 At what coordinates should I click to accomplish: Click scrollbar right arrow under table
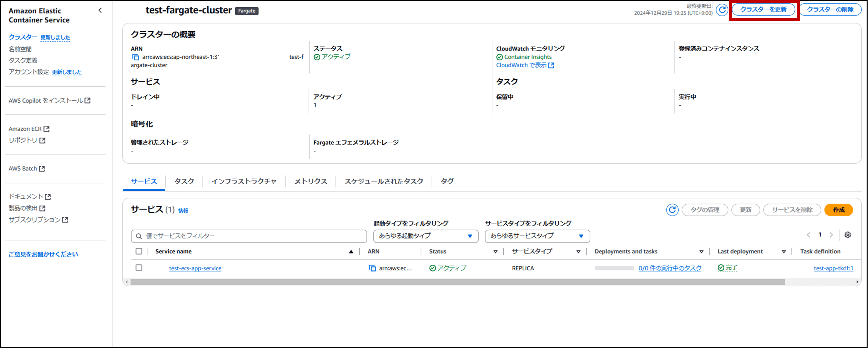click(x=857, y=282)
